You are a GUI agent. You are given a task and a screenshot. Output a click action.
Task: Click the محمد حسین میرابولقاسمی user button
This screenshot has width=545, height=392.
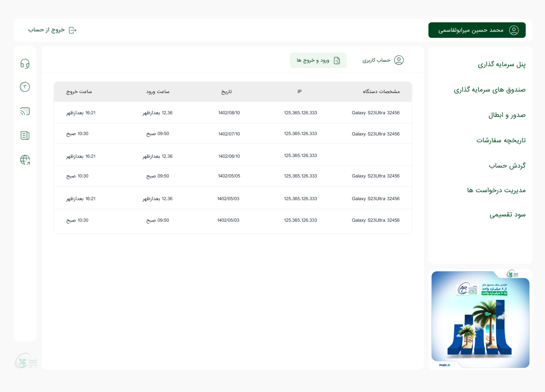coord(471,30)
